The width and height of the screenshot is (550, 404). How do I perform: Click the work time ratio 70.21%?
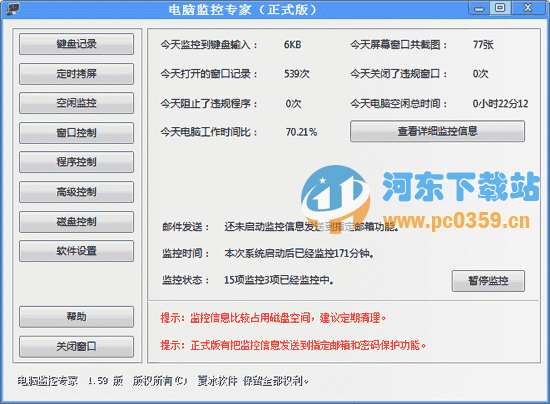[301, 132]
